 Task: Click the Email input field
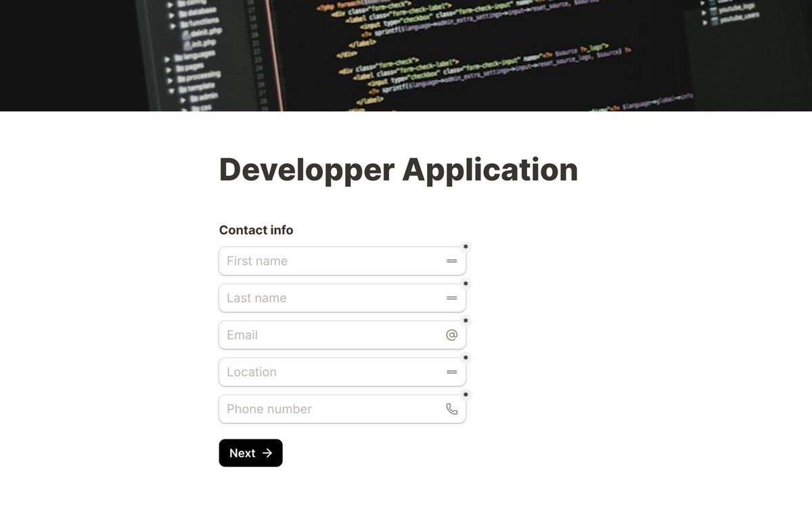(342, 335)
